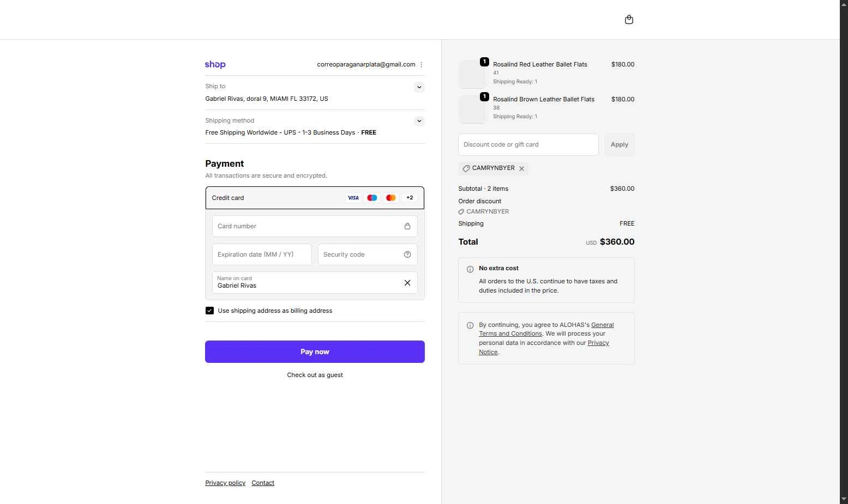The image size is (848, 504).
Task: Click the page vertical scrollbar down arrow
Action: [844, 499]
